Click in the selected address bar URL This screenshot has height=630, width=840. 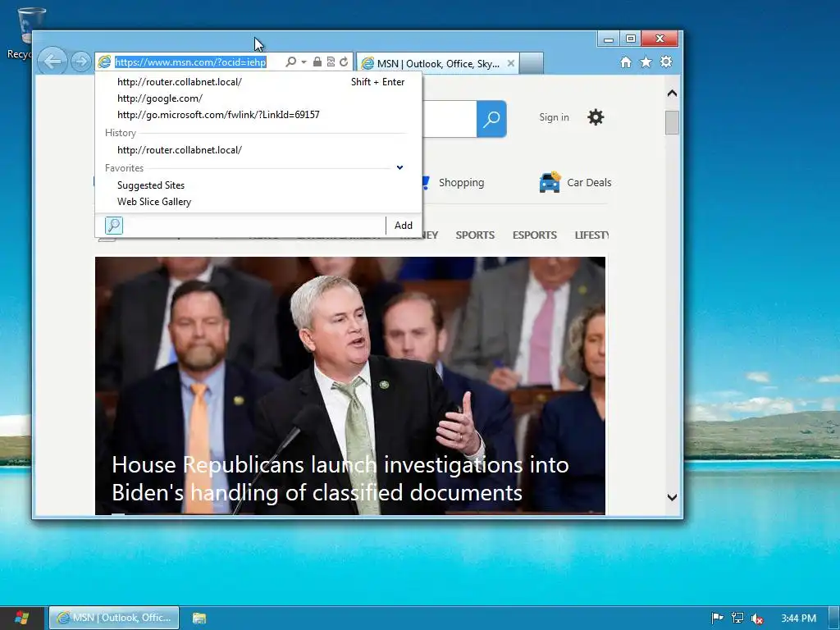pos(190,62)
